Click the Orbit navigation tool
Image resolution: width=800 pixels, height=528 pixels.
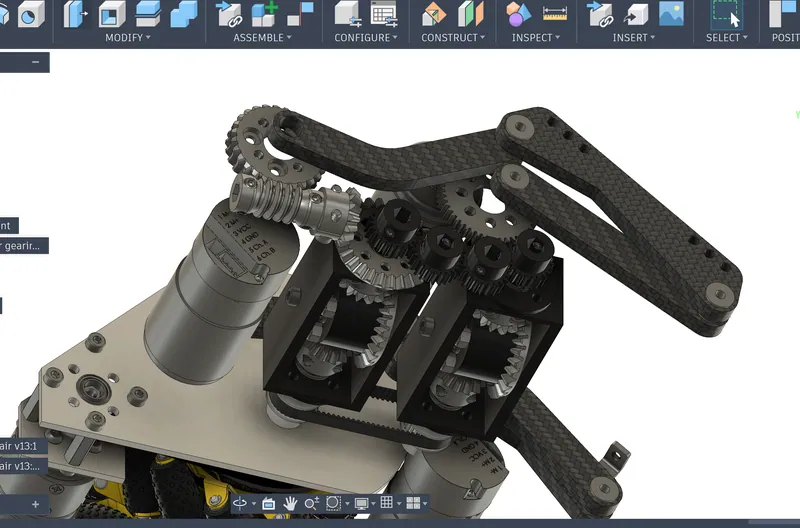tap(239, 504)
